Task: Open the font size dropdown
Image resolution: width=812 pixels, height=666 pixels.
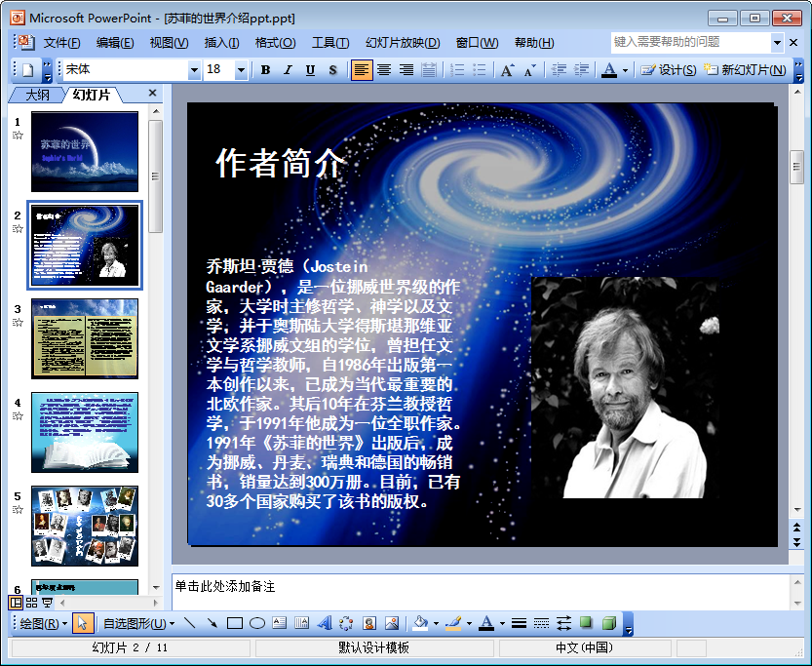Action: click(241, 70)
